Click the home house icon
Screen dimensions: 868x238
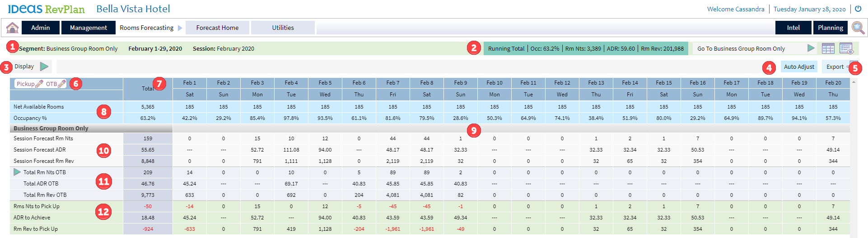(13, 28)
